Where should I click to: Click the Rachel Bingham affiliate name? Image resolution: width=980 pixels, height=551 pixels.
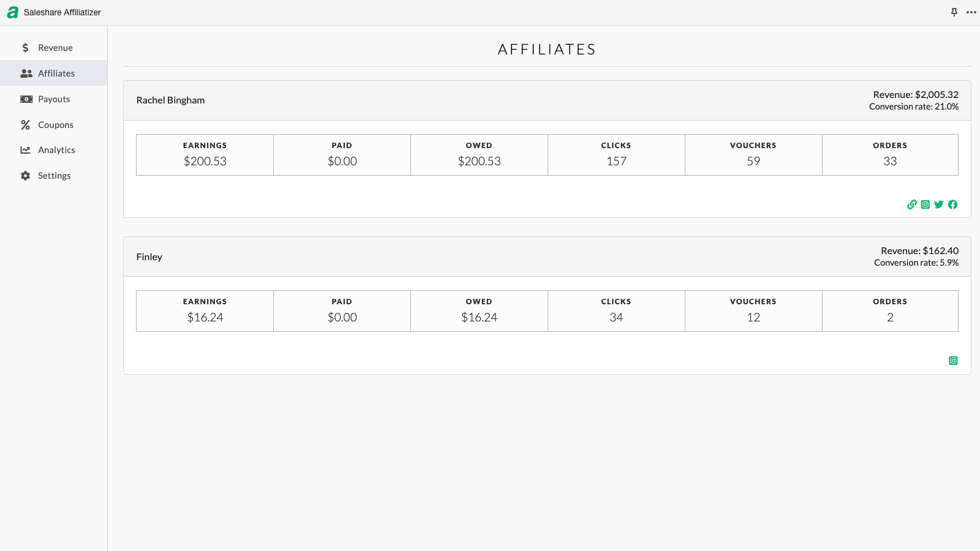coord(170,100)
